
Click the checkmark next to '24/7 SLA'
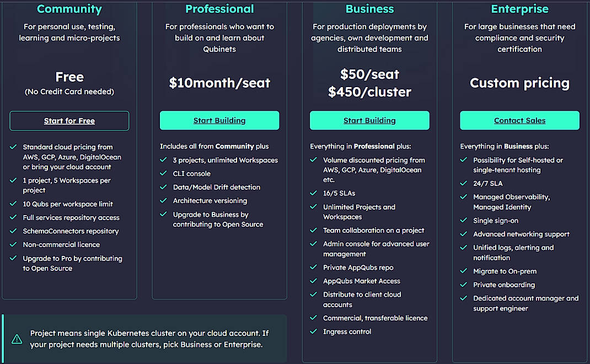click(463, 184)
